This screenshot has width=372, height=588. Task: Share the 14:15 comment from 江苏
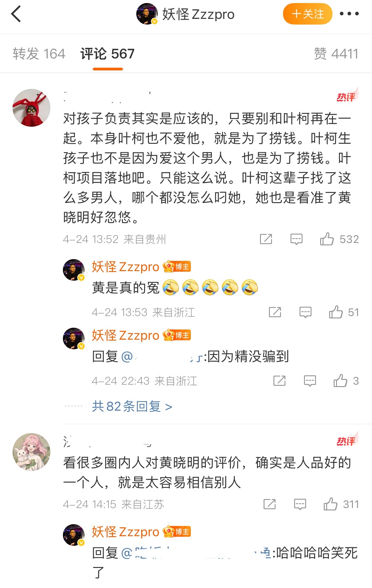pyautogui.click(x=270, y=504)
